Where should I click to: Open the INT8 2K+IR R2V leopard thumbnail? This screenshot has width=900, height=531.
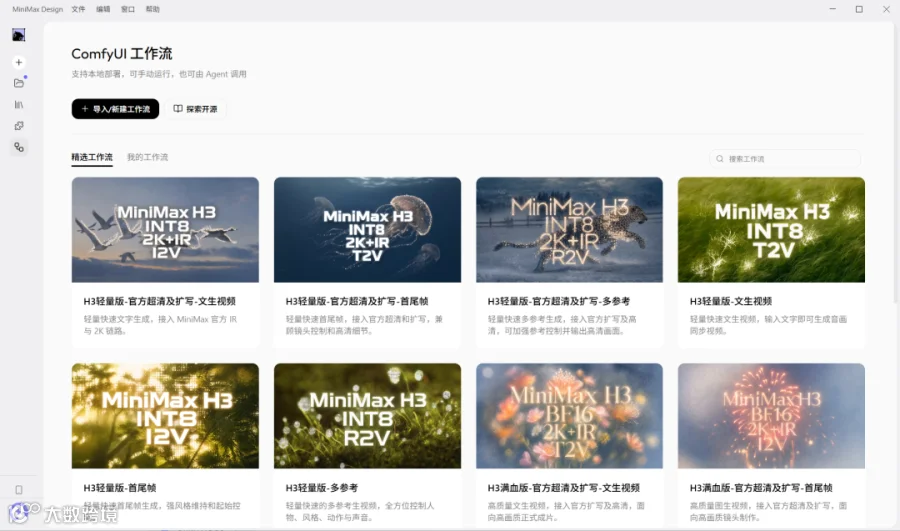click(569, 230)
